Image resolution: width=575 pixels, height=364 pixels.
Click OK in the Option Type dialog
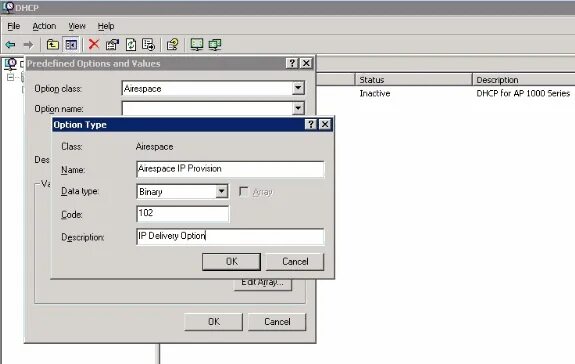(231, 262)
